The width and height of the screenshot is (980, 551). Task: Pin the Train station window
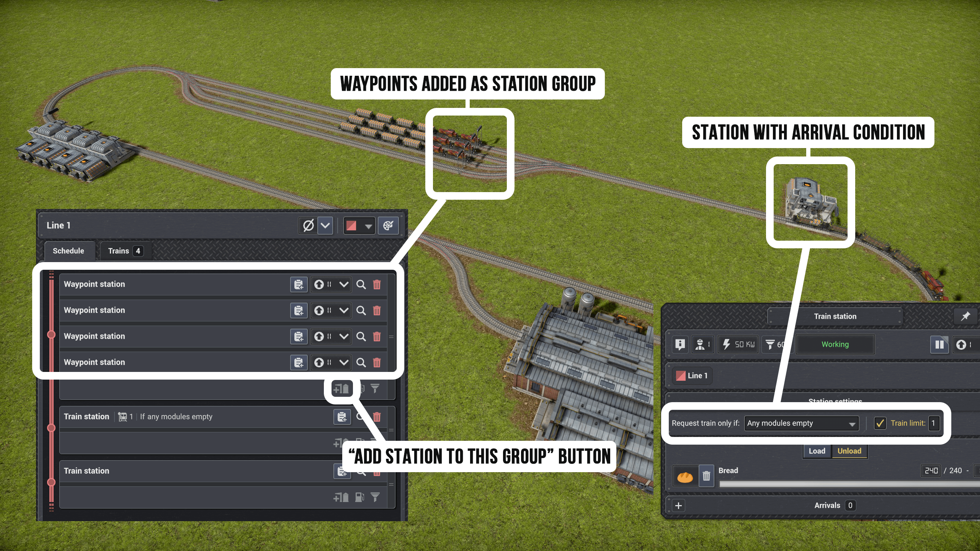(x=965, y=316)
